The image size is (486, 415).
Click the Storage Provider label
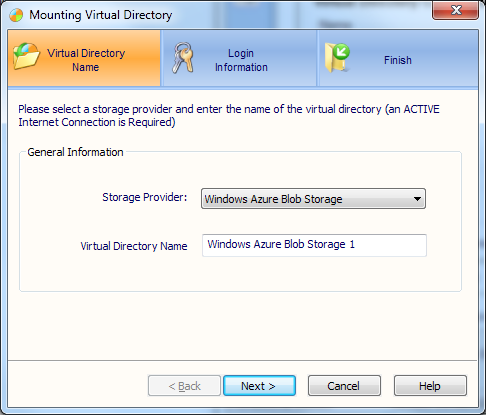point(145,197)
